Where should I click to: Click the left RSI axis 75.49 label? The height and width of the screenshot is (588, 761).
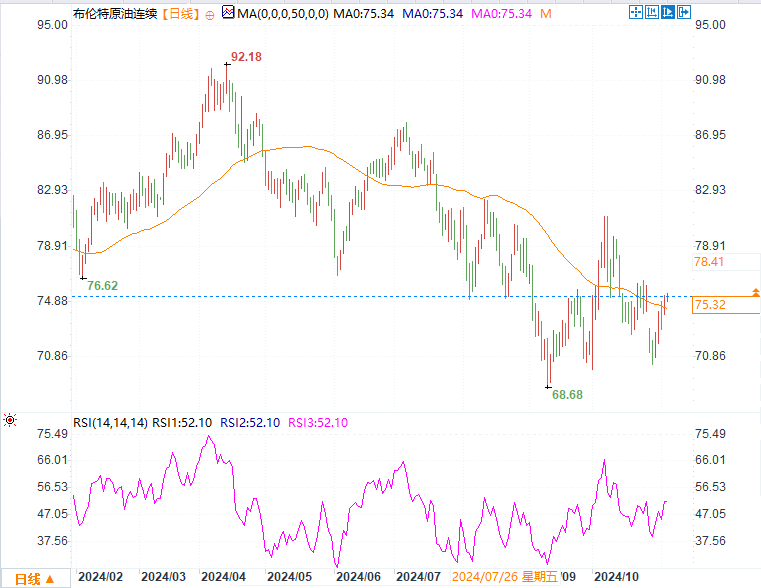[52, 434]
